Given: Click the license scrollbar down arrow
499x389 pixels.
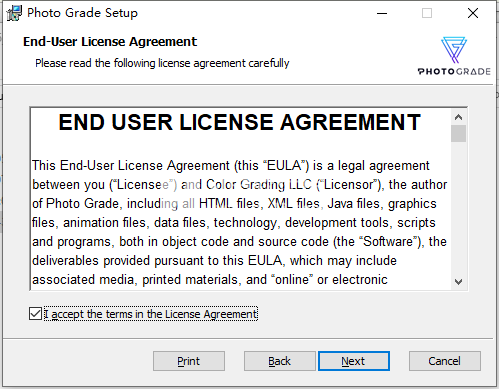Looking at the screenshot, I should coord(458,282).
